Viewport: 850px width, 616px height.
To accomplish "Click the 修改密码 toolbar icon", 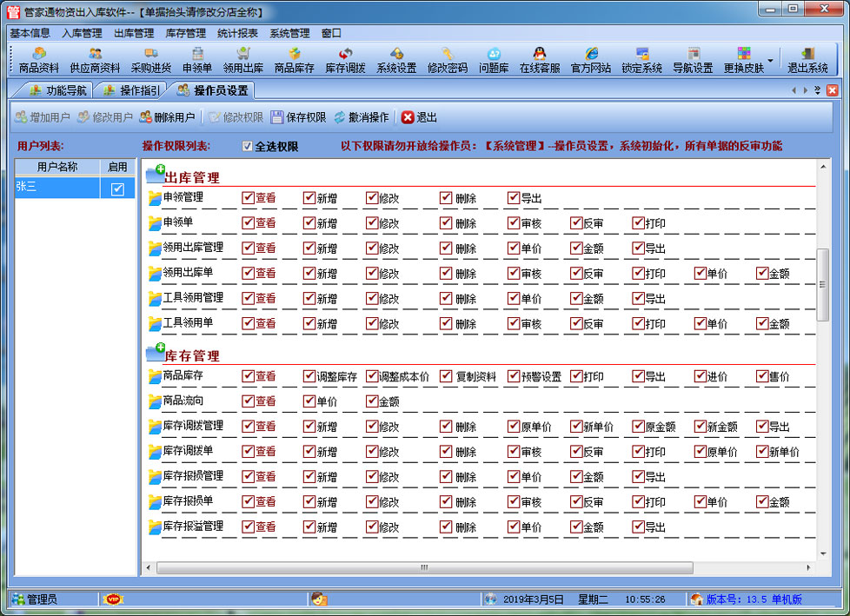I will [x=447, y=59].
